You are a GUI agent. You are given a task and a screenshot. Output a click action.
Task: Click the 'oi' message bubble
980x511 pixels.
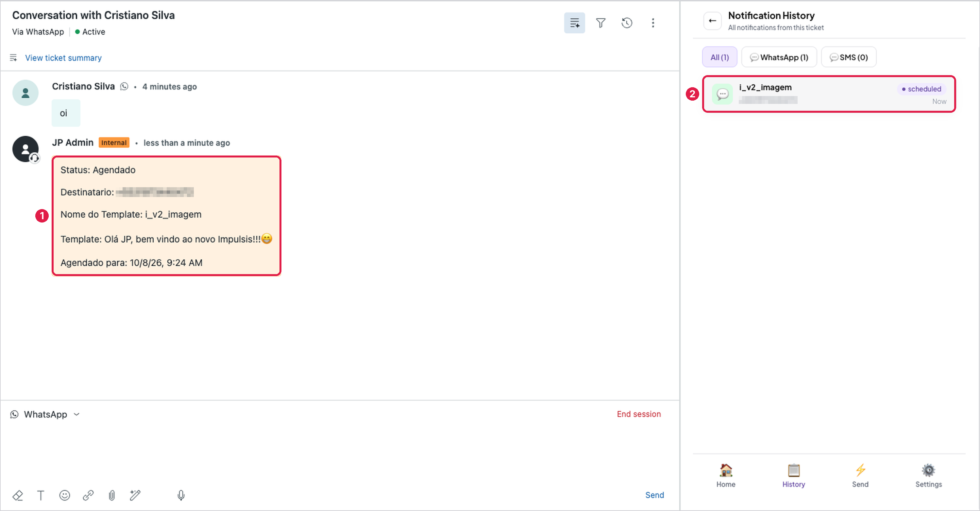[66, 113]
